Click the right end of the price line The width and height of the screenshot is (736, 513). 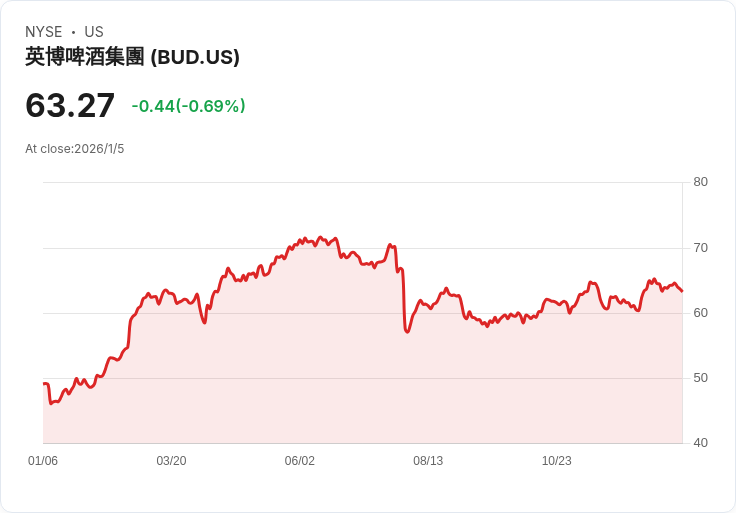click(682, 291)
